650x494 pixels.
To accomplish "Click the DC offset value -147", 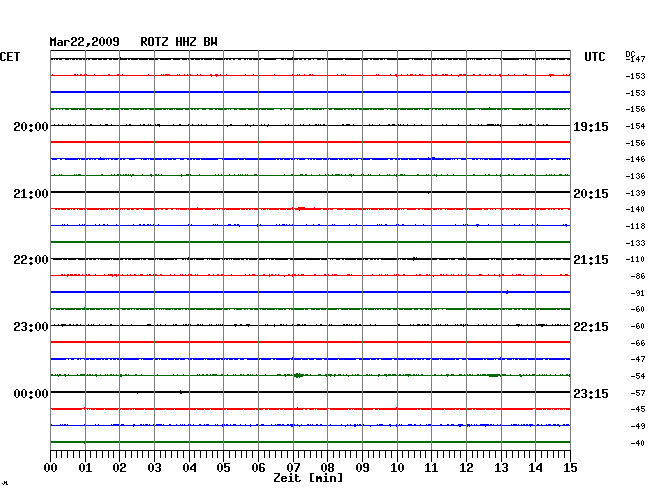I will point(635,59).
